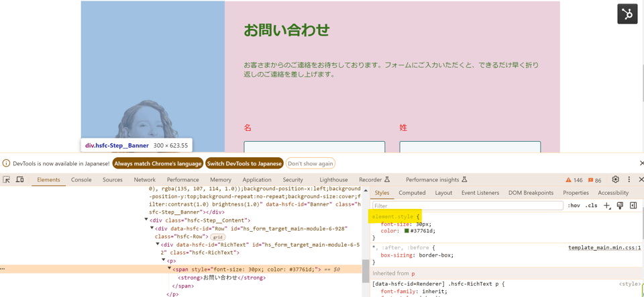Image resolution: width=644 pixels, height=297 pixels.
Task: Click the 86 issues indicator
Action: pos(595,180)
